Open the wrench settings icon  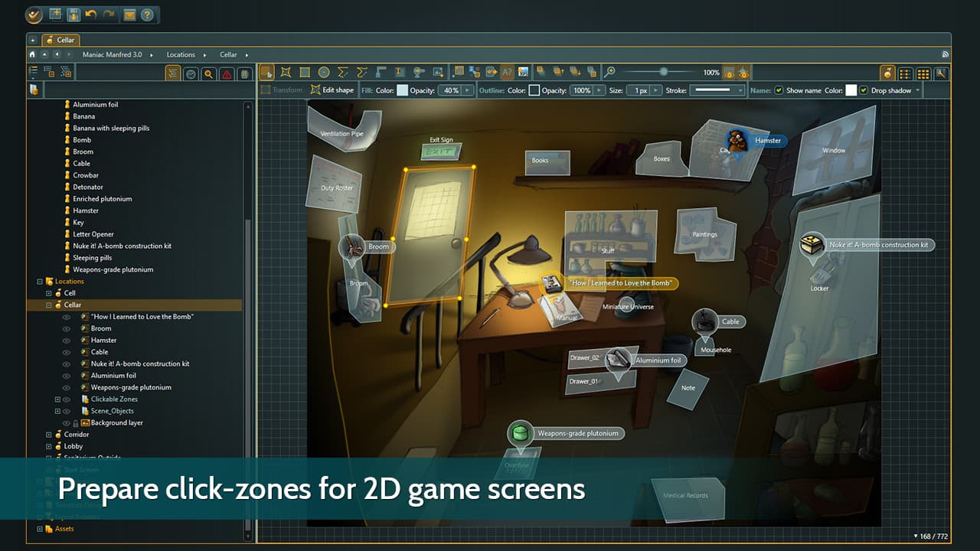[941, 73]
